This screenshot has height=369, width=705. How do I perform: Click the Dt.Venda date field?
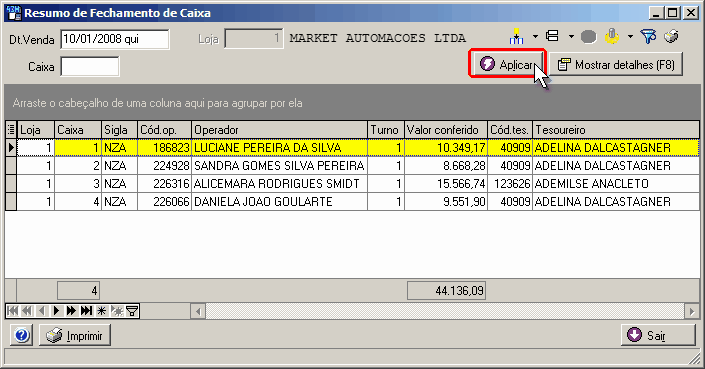pyautogui.click(x=115, y=39)
